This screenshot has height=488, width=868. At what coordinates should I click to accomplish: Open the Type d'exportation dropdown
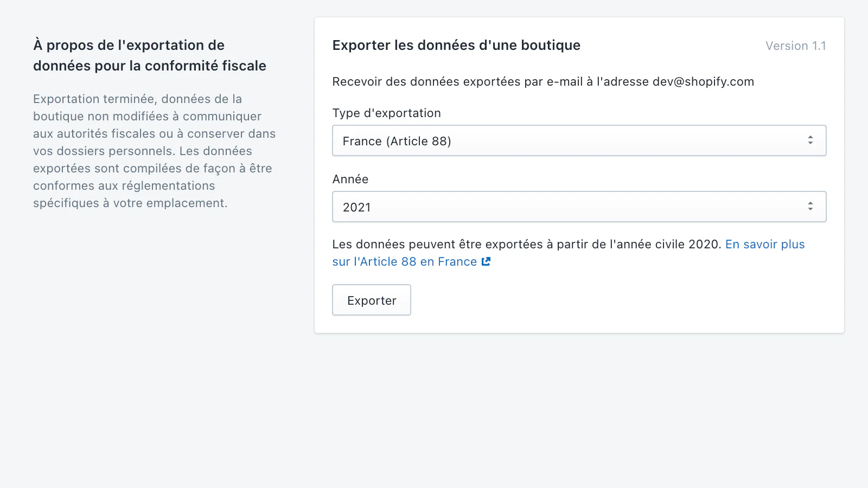pos(579,141)
